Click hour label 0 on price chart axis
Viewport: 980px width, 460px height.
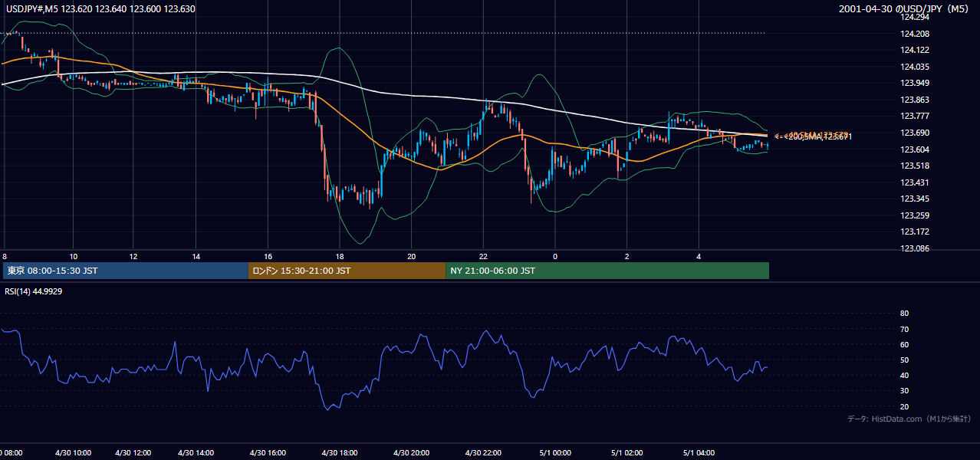[555, 256]
